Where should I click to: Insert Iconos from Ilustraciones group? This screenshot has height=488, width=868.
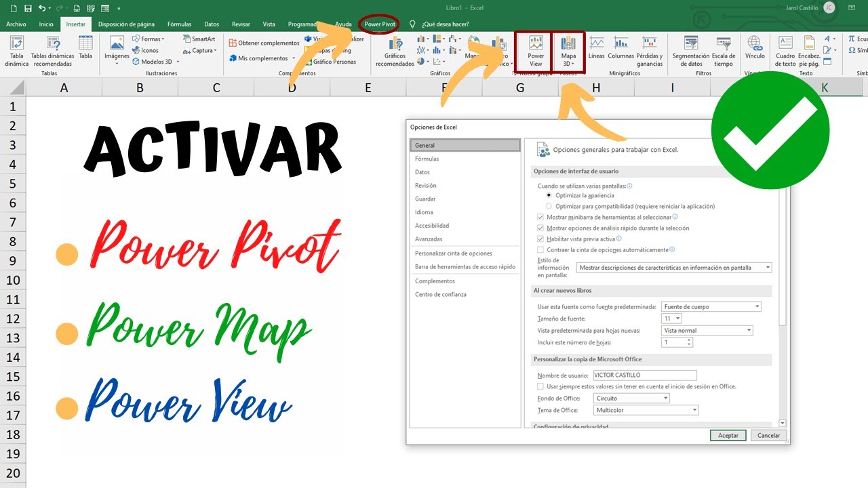(146, 50)
